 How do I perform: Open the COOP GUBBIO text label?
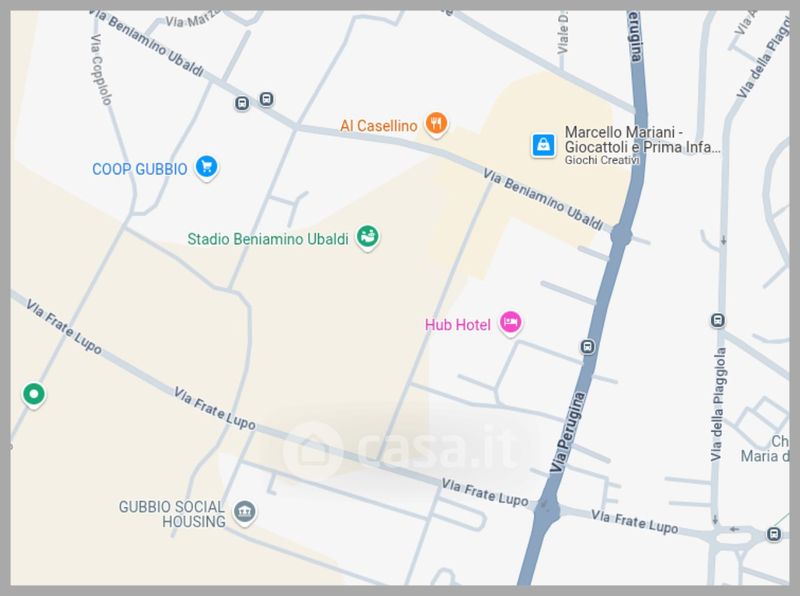pos(139,169)
